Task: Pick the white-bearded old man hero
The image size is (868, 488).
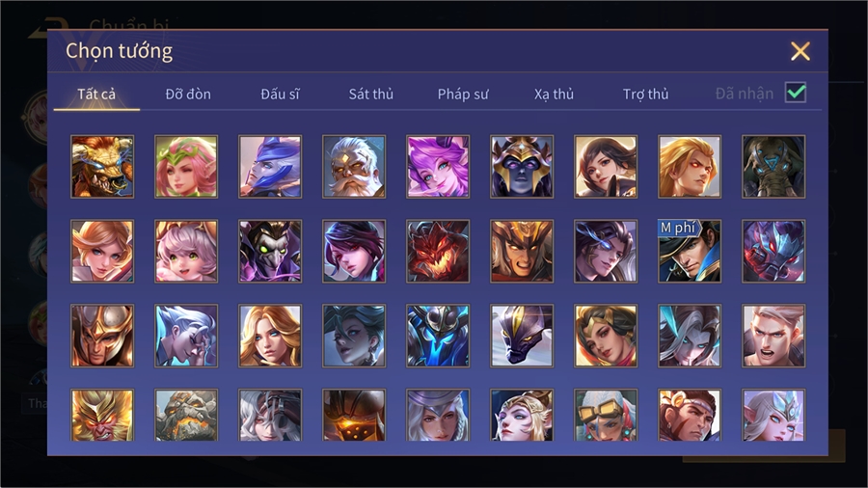Action: coord(354,167)
